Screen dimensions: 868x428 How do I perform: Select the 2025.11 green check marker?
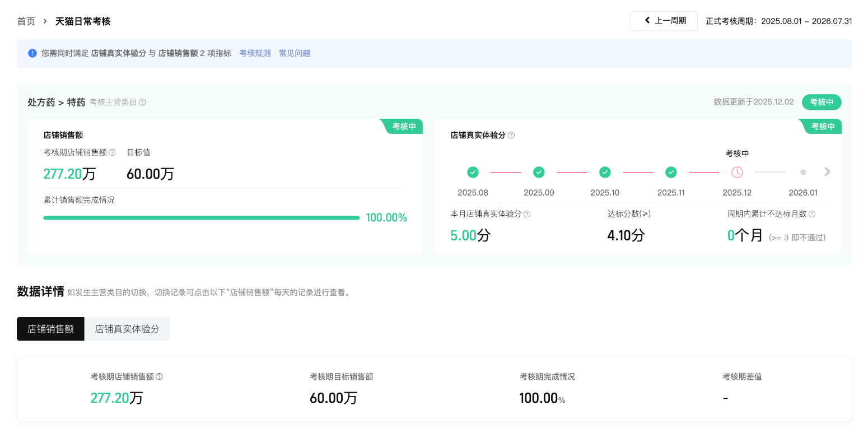pyautogui.click(x=671, y=172)
